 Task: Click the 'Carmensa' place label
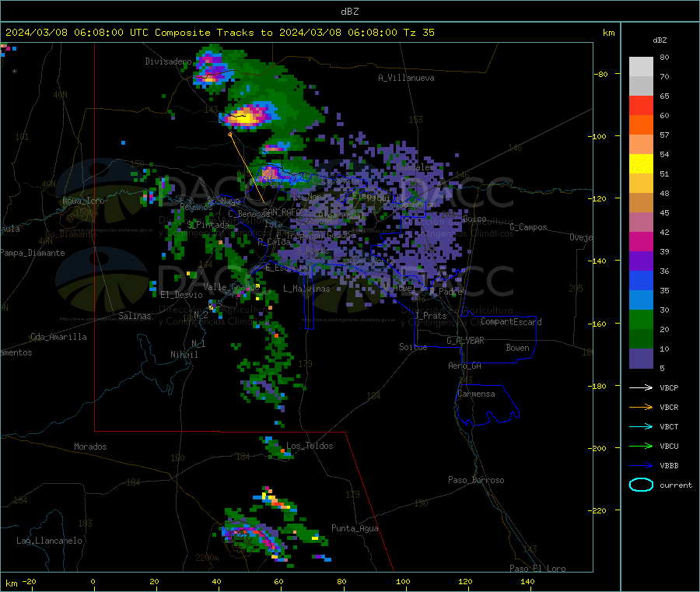[x=476, y=394]
